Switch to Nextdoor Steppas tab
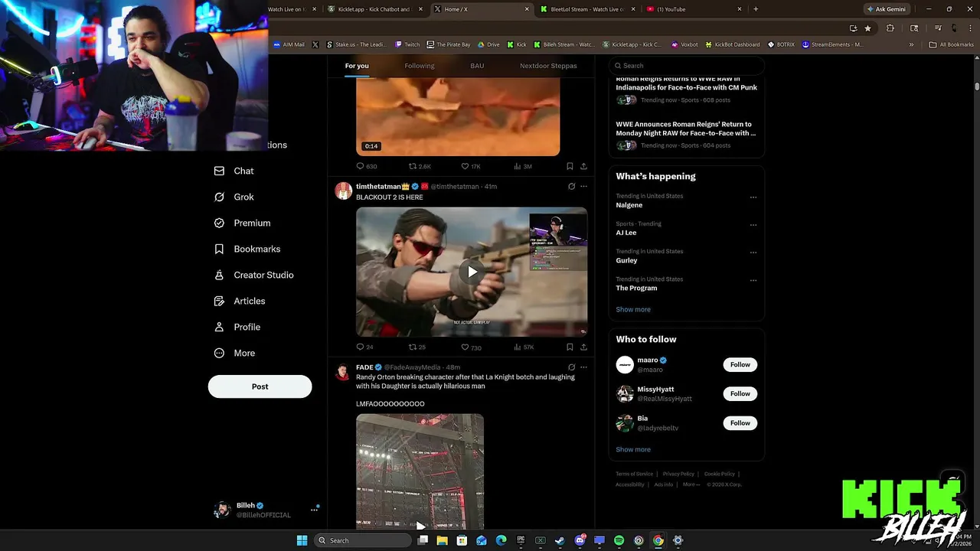The height and width of the screenshot is (551, 980). (548, 66)
